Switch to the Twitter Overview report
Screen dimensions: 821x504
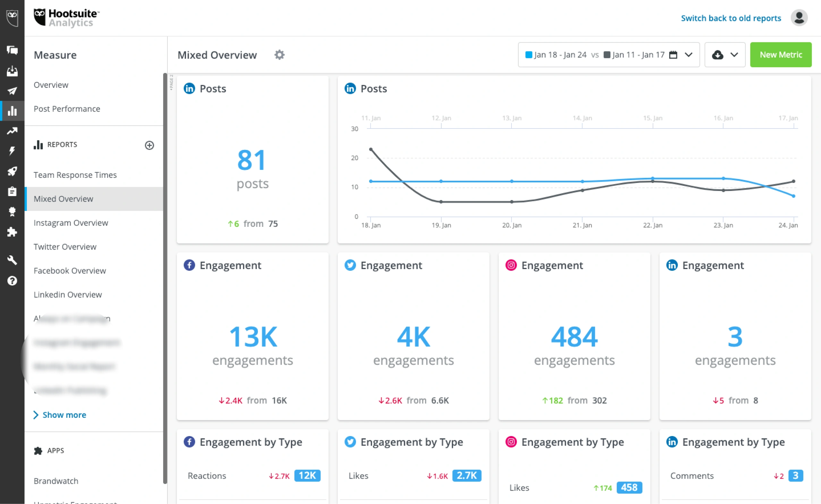[x=65, y=247]
